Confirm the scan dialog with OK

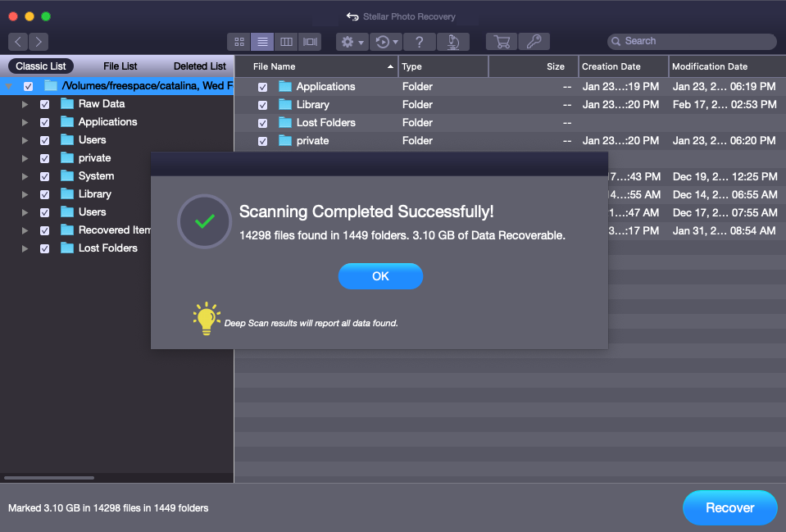tap(380, 276)
